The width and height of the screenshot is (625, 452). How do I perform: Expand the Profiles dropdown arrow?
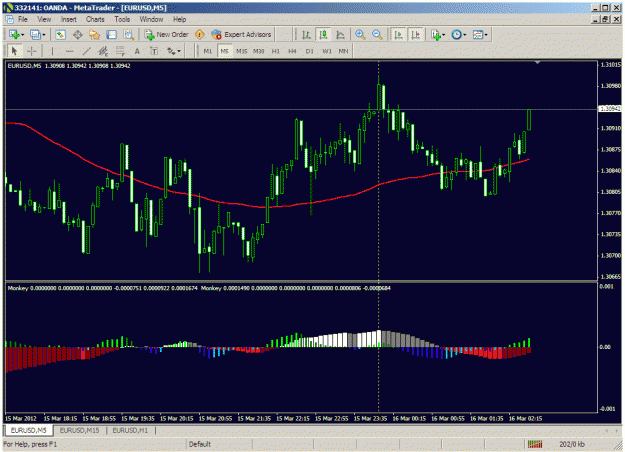[x=44, y=35]
